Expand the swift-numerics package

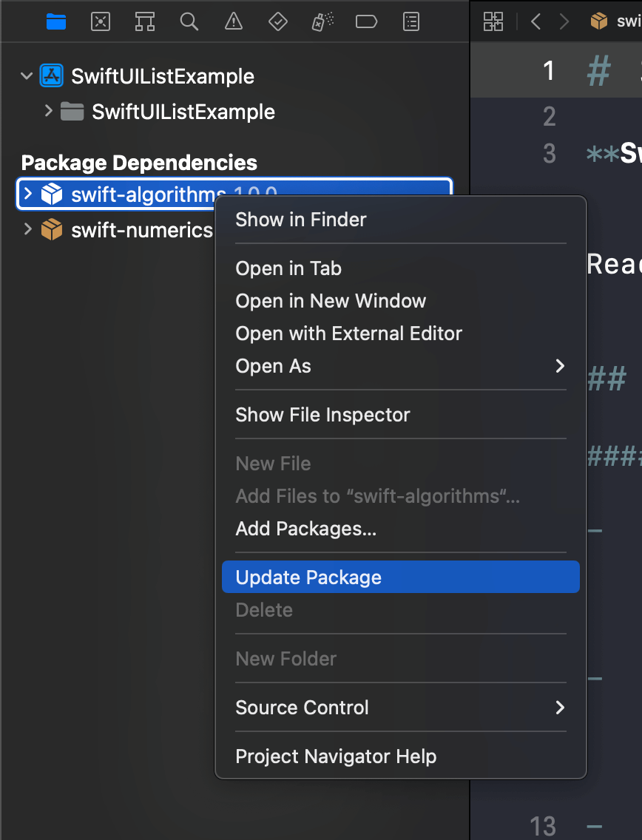click(x=27, y=230)
